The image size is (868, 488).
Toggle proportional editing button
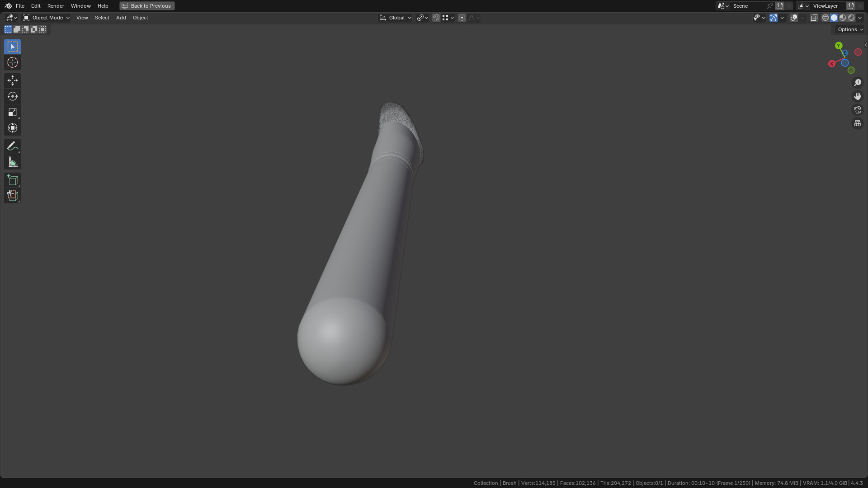[462, 18]
